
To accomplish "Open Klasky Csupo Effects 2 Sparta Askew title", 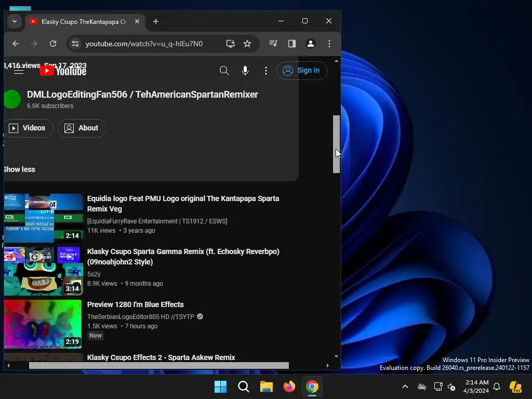I will (x=161, y=357).
